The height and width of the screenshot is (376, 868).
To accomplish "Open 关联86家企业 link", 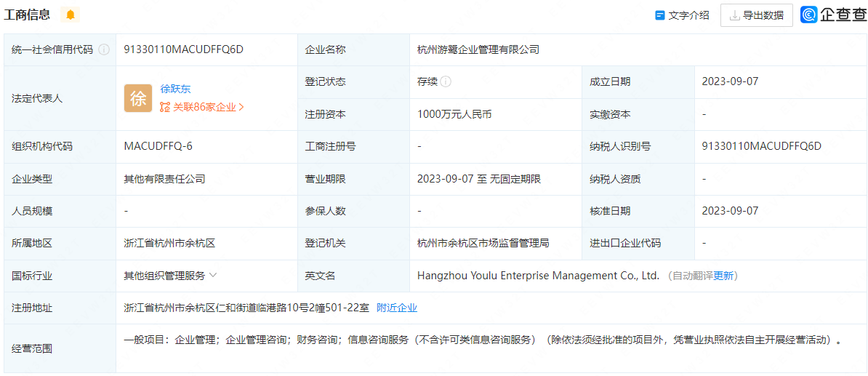I will coord(202,108).
